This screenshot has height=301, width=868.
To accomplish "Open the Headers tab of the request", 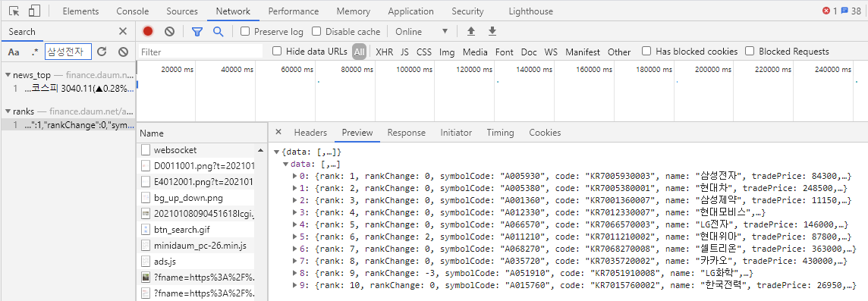I will (x=310, y=133).
